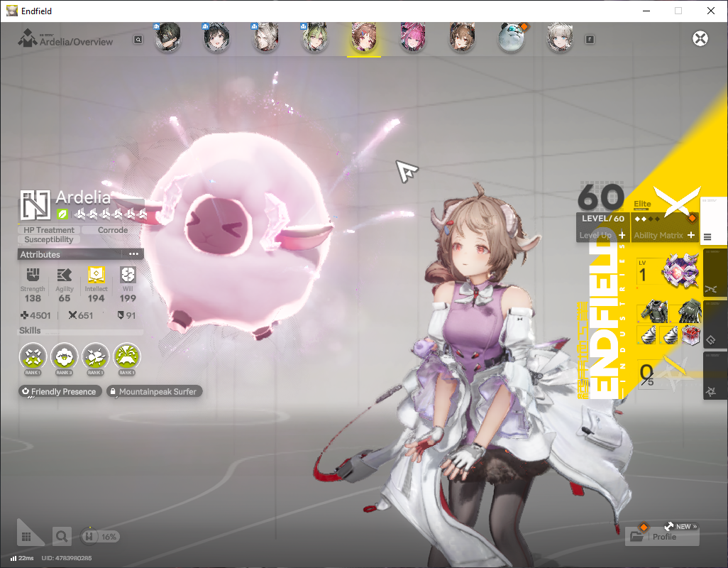Click the 16% progress indicator
Viewport: 728px width, 568px height.
pos(100,537)
